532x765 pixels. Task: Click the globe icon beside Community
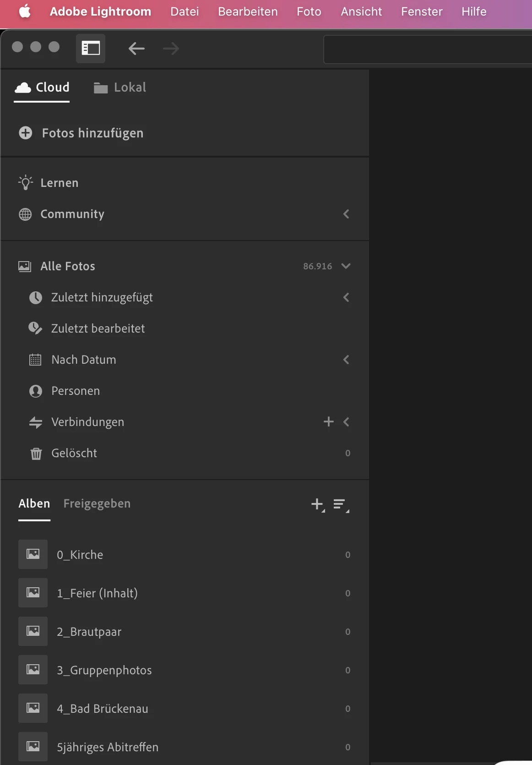point(25,214)
